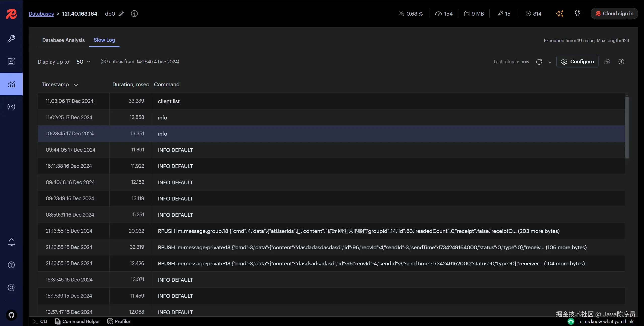644x326 pixels.
Task: Follow the Databases breadcrumb link
Action: click(41, 14)
